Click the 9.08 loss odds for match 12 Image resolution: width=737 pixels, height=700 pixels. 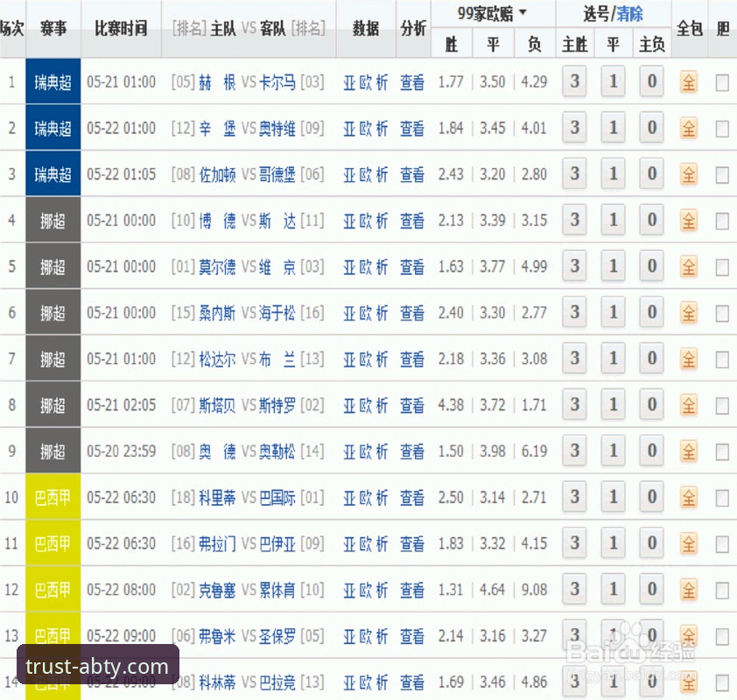point(534,590)
